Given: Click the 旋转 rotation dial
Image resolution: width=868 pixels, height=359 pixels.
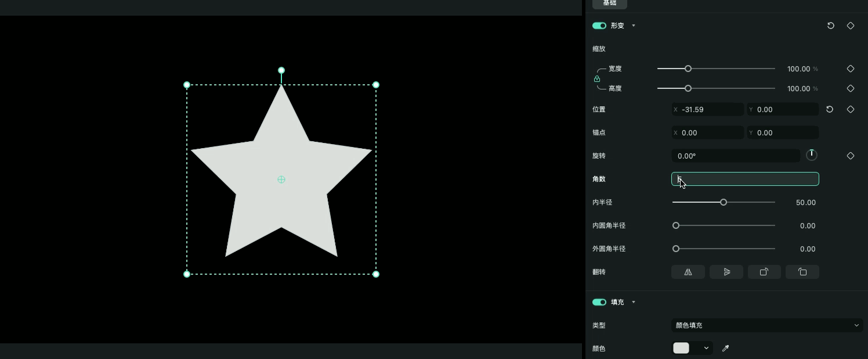Looking at the screenshot, I should [812, 155].
